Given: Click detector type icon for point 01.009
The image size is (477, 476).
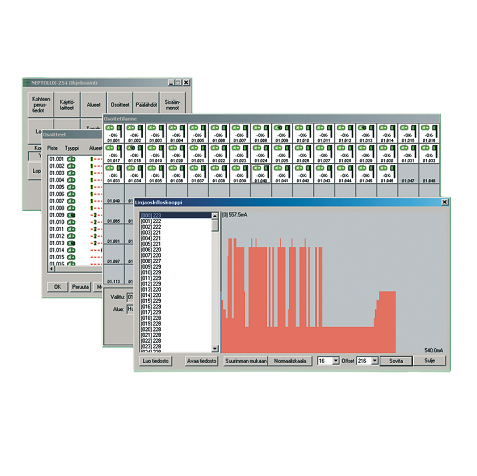Looking at the screenshot, I should coord(71,215).
